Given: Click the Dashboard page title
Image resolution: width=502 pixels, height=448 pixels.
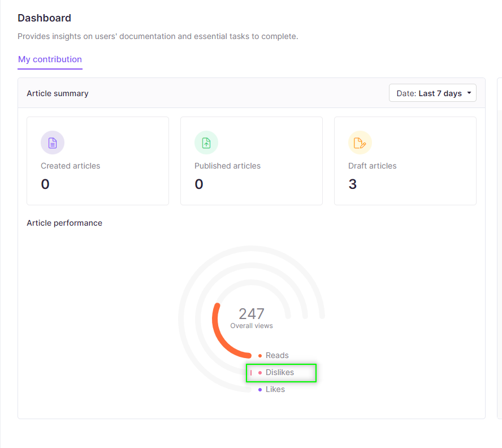Looking at the screenshot, I should [44, 18].
